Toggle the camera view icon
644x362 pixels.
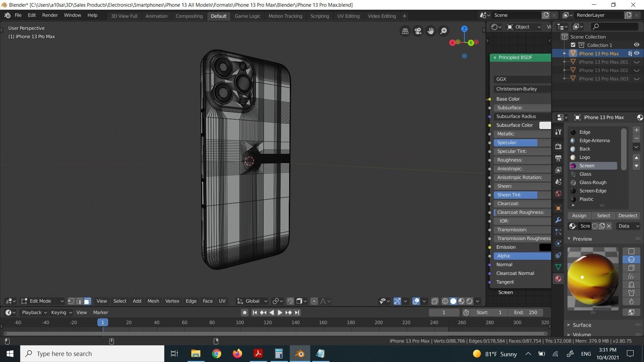point(418,31)
